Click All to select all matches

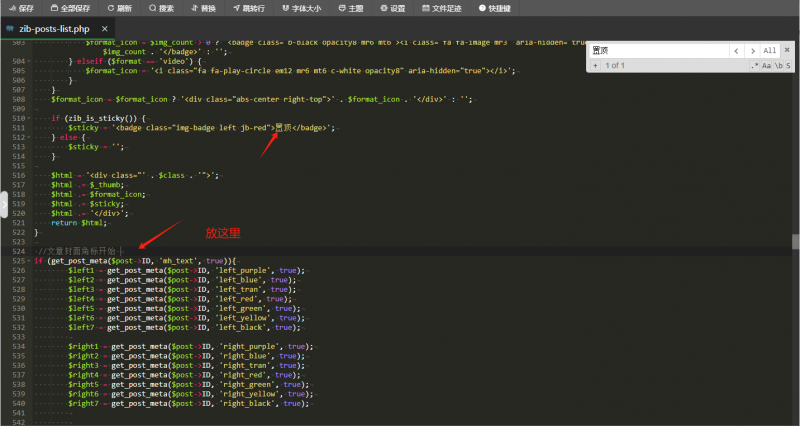tap(769, 50)
